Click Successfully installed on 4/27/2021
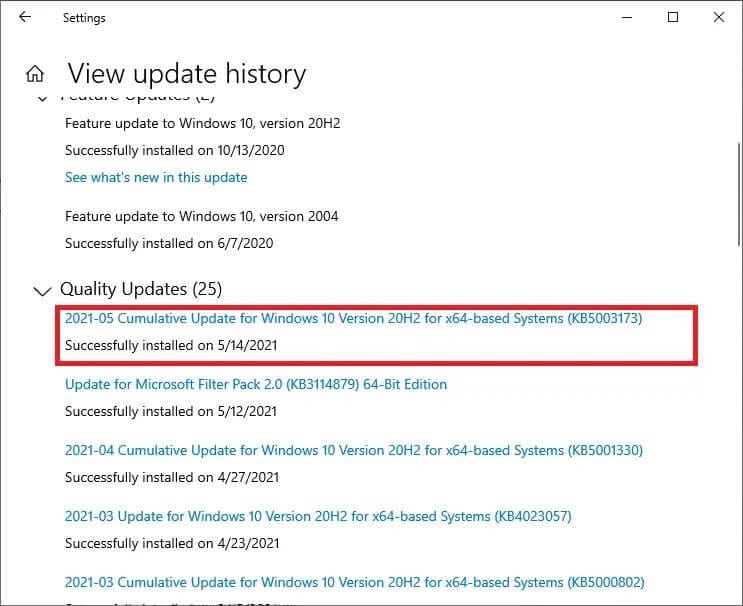 [172, 477]
